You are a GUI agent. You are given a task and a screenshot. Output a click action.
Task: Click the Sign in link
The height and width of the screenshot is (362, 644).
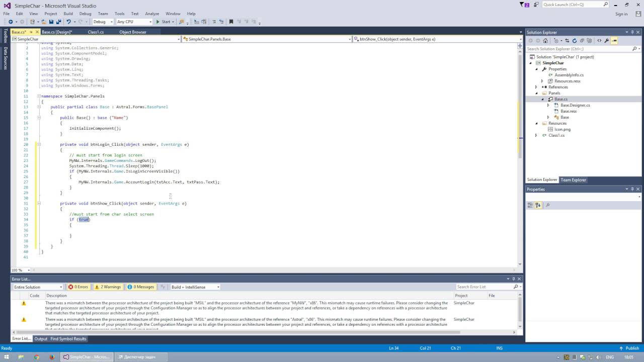tap(621, 14)
